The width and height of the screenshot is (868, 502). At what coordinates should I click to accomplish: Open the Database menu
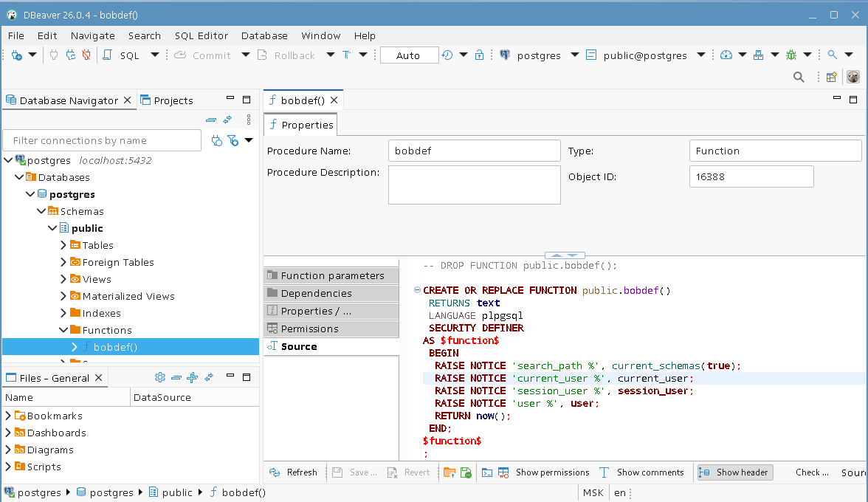coord(264,35)
